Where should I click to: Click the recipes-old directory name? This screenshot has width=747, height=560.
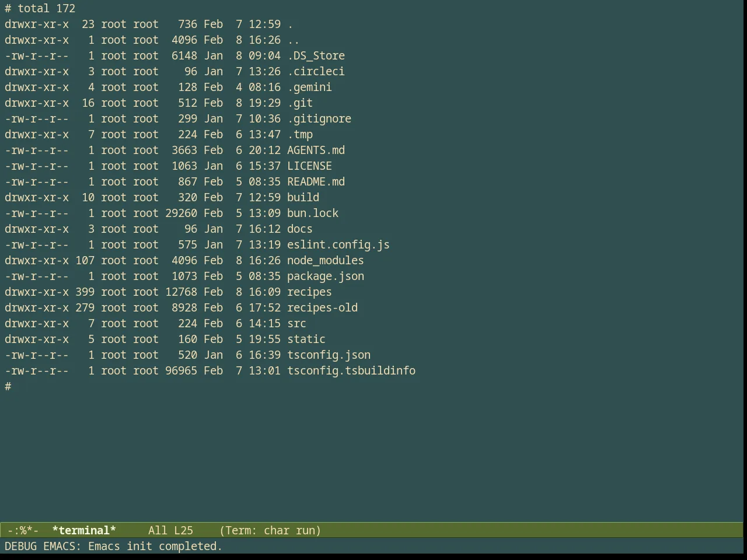[322, 307]
